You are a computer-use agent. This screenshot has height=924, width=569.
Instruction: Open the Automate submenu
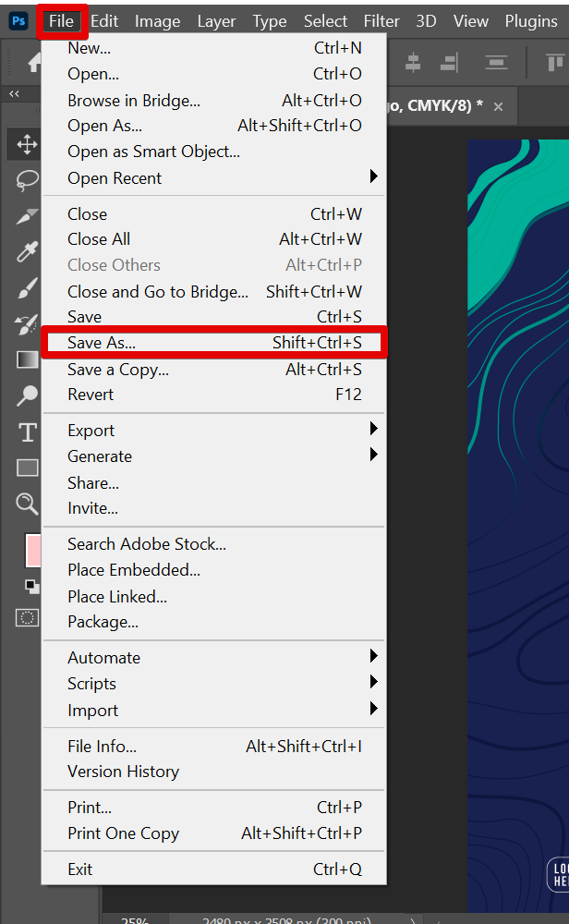[374, 656]
